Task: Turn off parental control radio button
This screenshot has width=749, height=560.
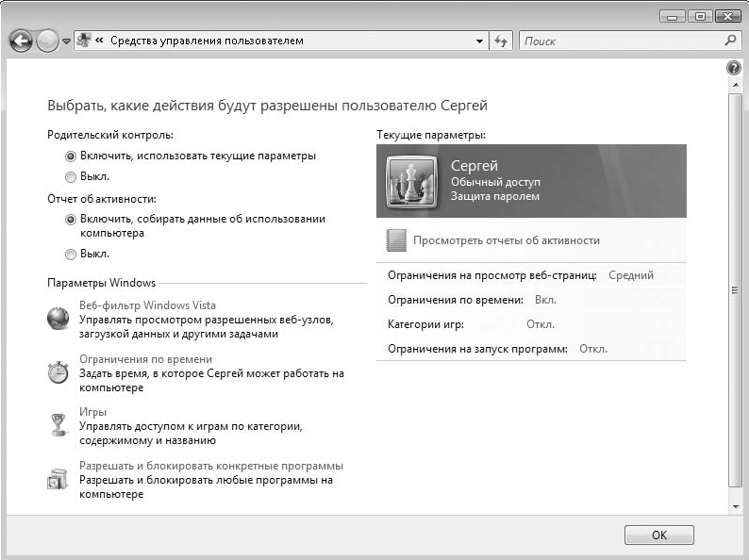Action: click(71, 176)
